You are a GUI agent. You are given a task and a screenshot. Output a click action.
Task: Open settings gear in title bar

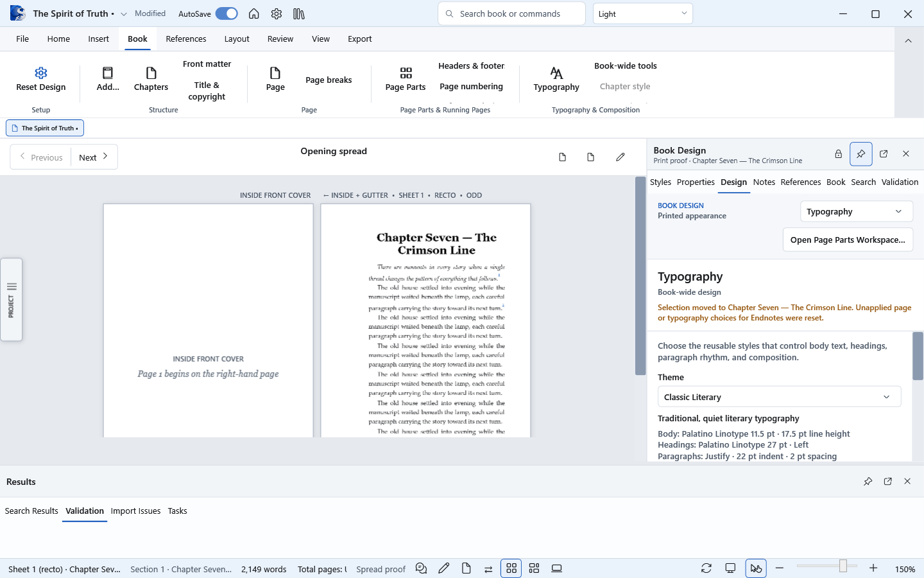click(x=277, y=13)
